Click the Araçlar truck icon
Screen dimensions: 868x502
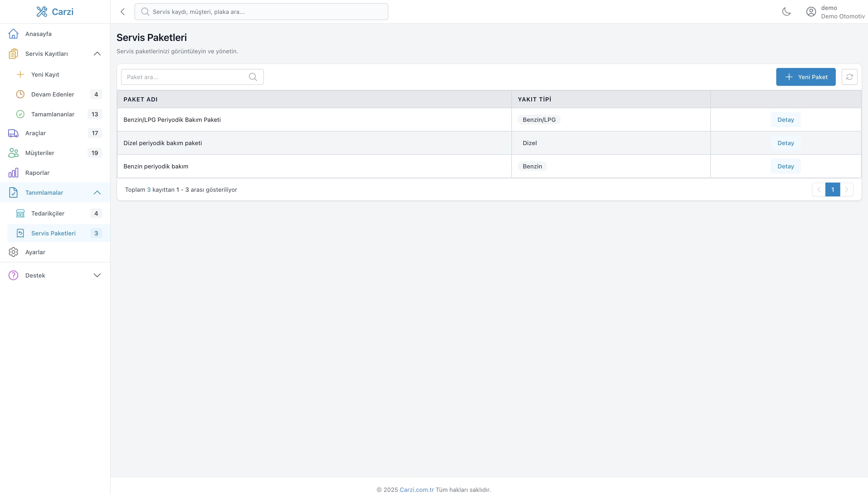(13, 133)
